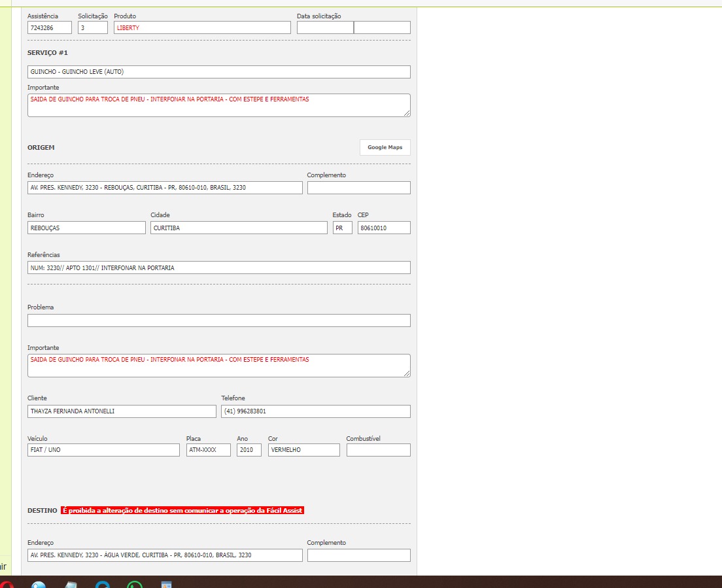Focus the empty Combustível field

379,450
